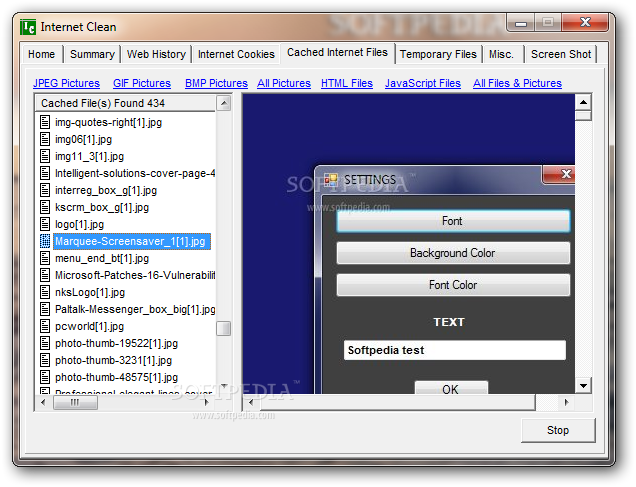The width and height of the screenshot is (636, 487).
Task: Click the Internet Clean app icon in title bar
Action: tap(28, 27)
